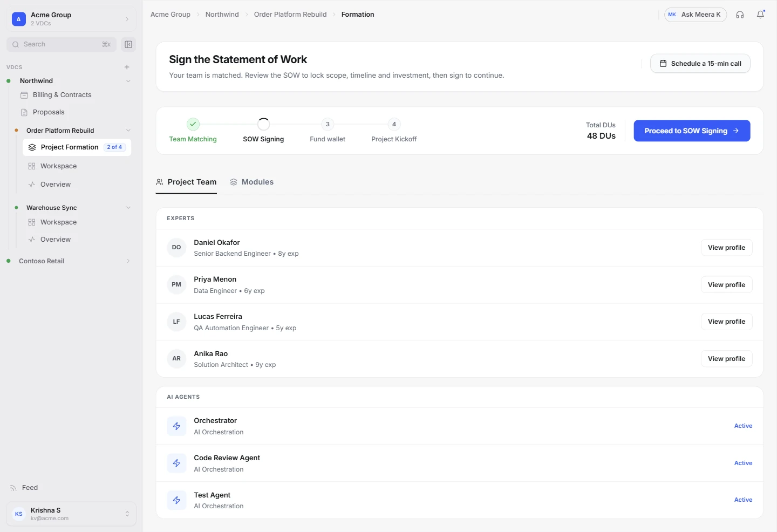
Task: Open the Krishna S account menu
Action: pyautogui.click(x=71, y=514)
